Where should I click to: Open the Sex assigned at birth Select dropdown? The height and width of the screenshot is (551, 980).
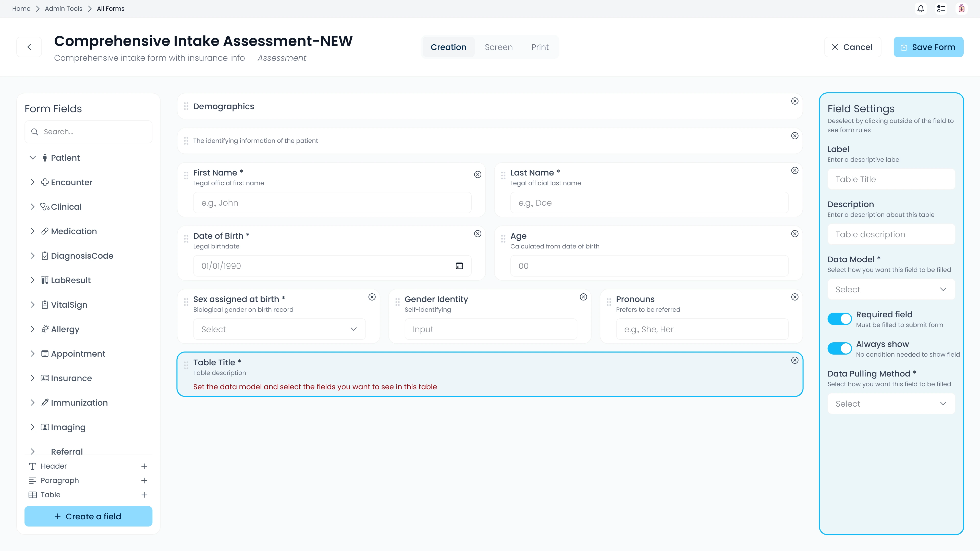279,329
